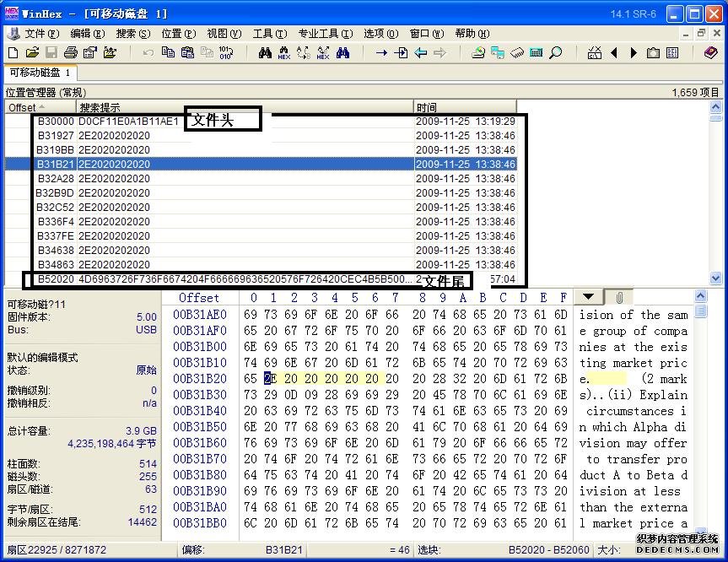Click the Go To Offset arrow icon
The width and height of the screenshot is (728, 562).
[x=381, y=52]
